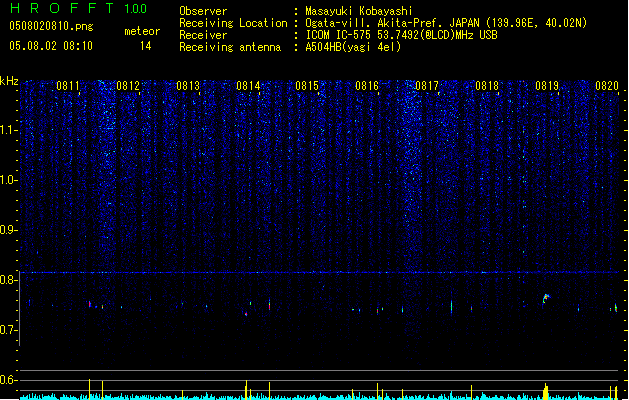Image resolution: width=629 pixels, height=400 pixels.
Task: Click the Receiving Location label
Action: pos(233,23)
